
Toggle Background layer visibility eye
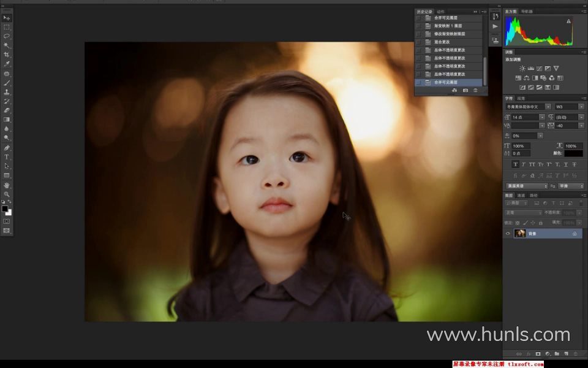point(508,234)
